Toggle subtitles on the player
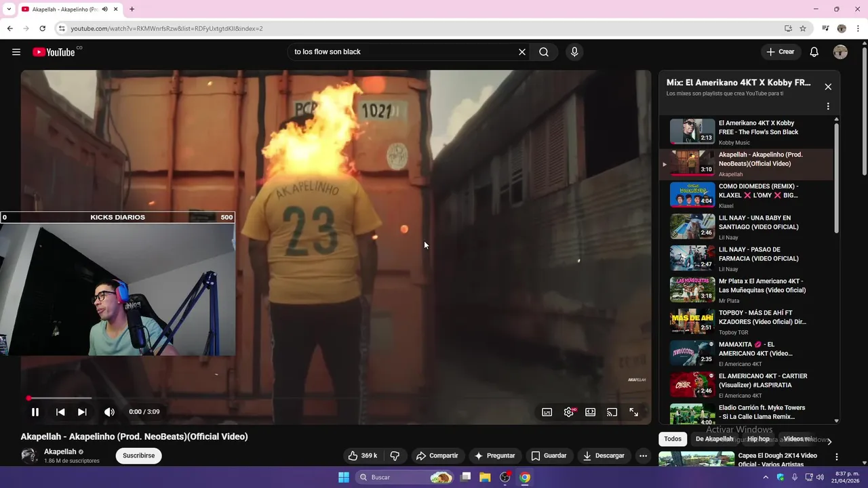The width and height of the screenshot is (868, 488). tap(547, 412)
